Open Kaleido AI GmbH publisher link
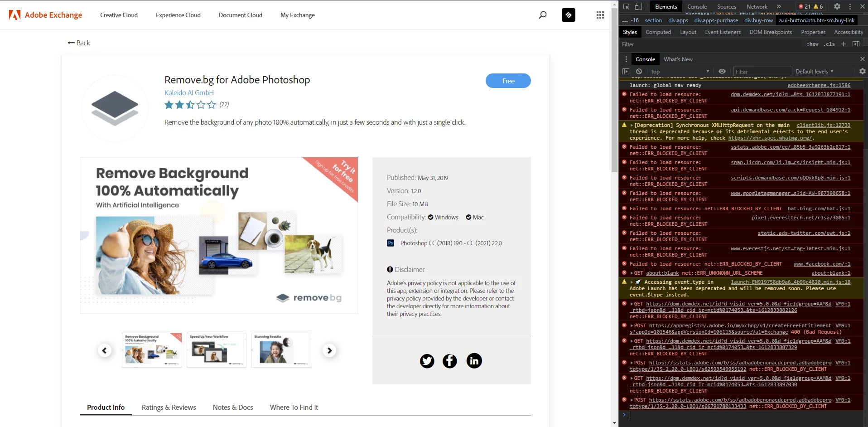The image size is (868, 427). coord(189,92)
